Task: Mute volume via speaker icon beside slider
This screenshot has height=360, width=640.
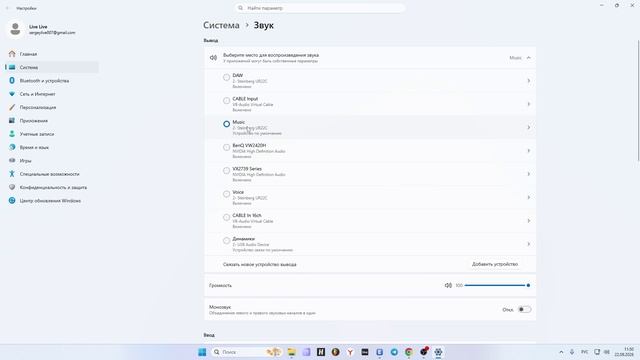Action: [x=448, y=285]
